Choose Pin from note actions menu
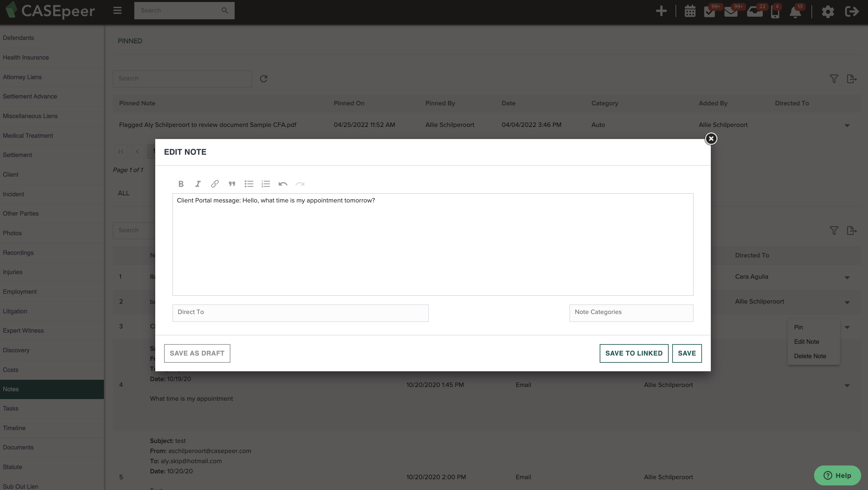The width and height of the screenshot is (868, 490). [798, 327]
